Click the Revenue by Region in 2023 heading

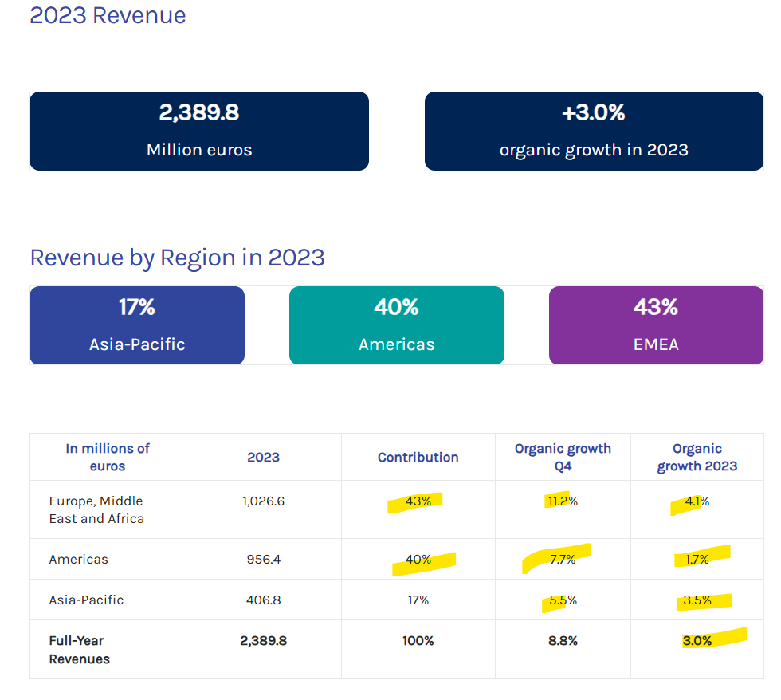(177, 258)
